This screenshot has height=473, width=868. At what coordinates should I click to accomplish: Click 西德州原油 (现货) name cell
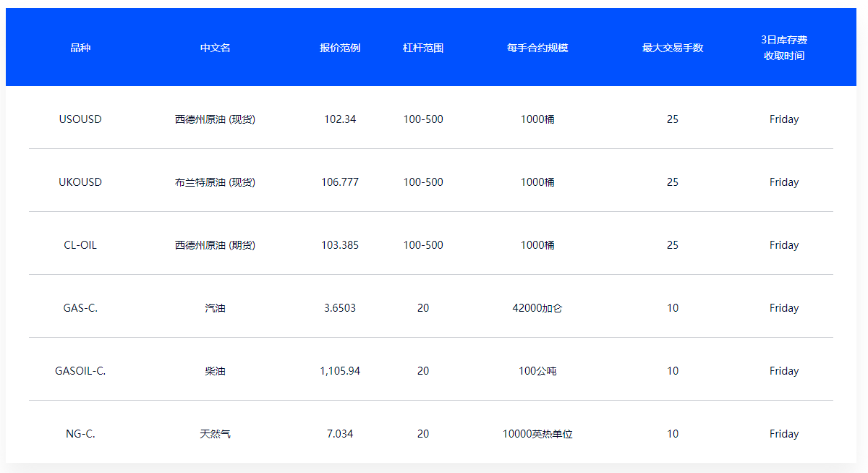[x=216, y=119]
